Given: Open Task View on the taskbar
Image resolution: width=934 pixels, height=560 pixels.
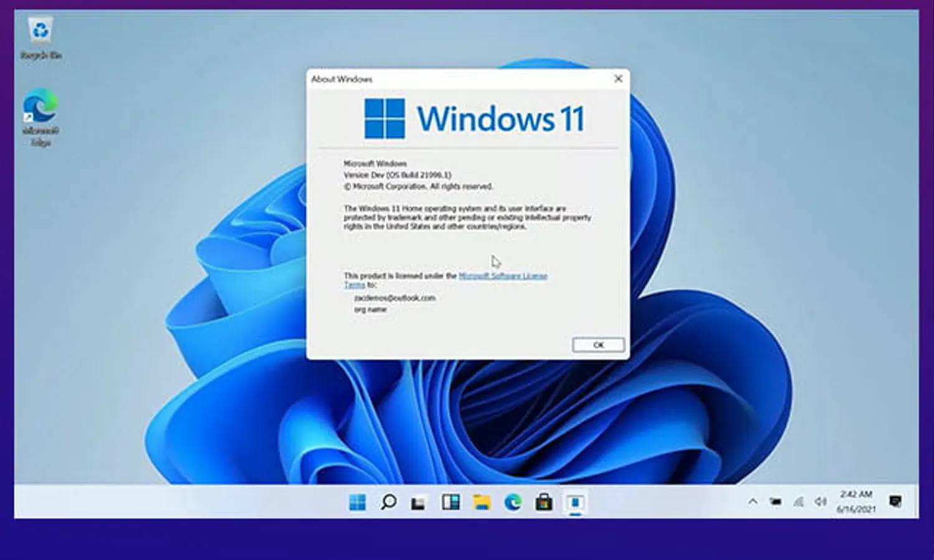Looking at the screenshot, I should pos(418,503).
